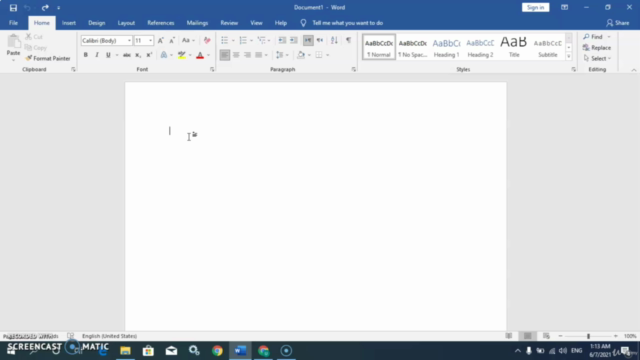Expand highlight color dropdown arrow
This screenshot has height=360, width=640.
(x=190, y=55)
